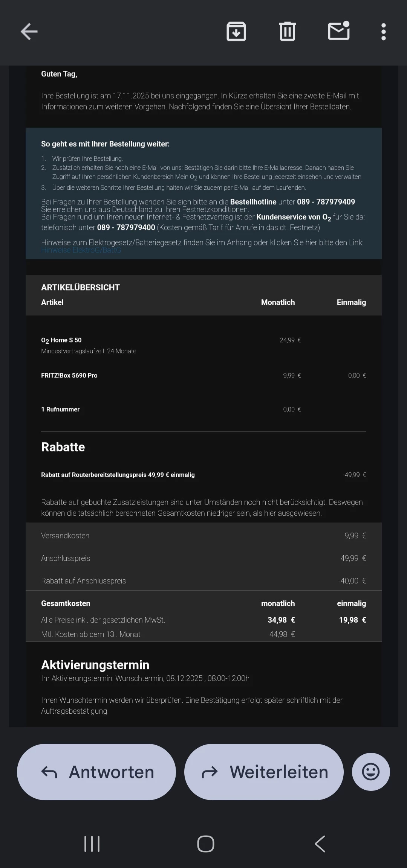Tap the Bestellhotline number 089 - 787979409
This screenshot has width=407, height=868.
pos(326,202)
